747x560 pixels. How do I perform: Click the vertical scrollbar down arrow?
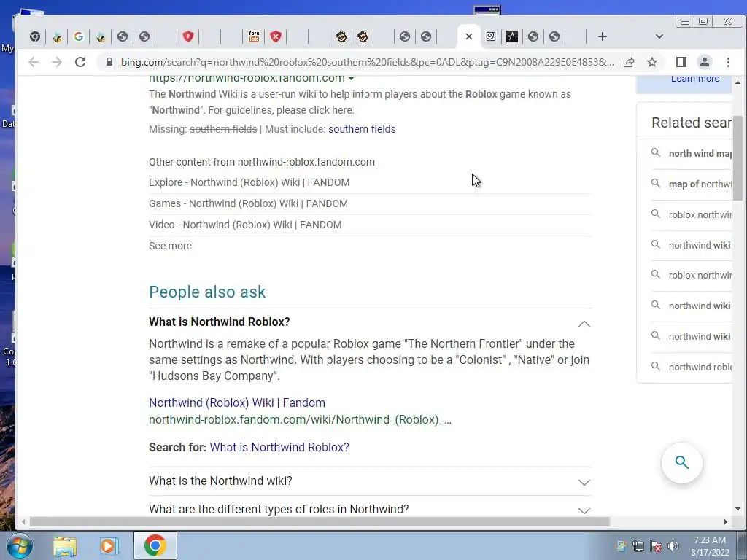(x=738, y=509)
